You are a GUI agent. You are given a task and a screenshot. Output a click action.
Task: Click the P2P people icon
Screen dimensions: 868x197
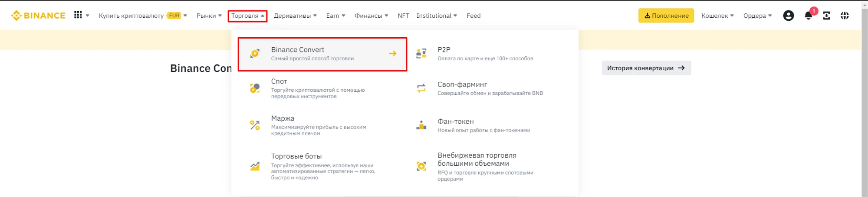click(421, 54)
